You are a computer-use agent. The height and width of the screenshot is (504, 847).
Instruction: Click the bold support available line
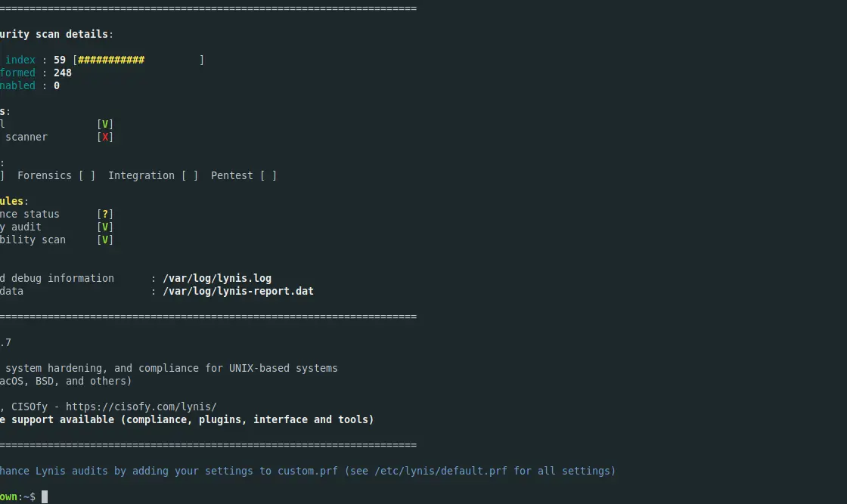click(x=187, y=420)
